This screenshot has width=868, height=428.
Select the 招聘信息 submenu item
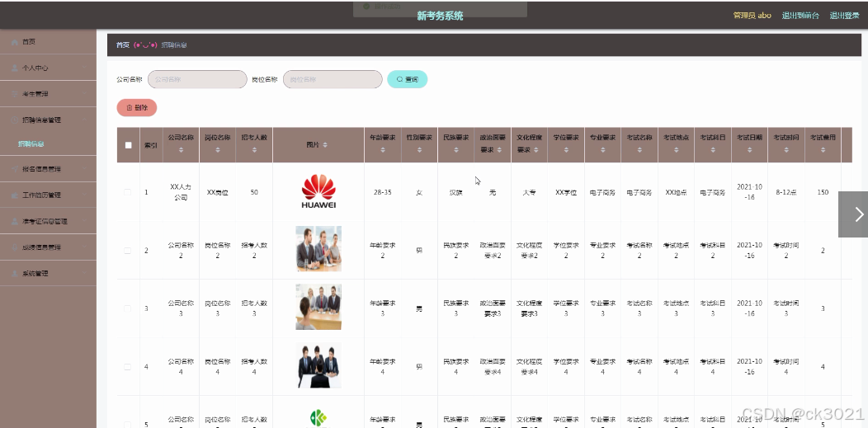(x=31, y=143)
